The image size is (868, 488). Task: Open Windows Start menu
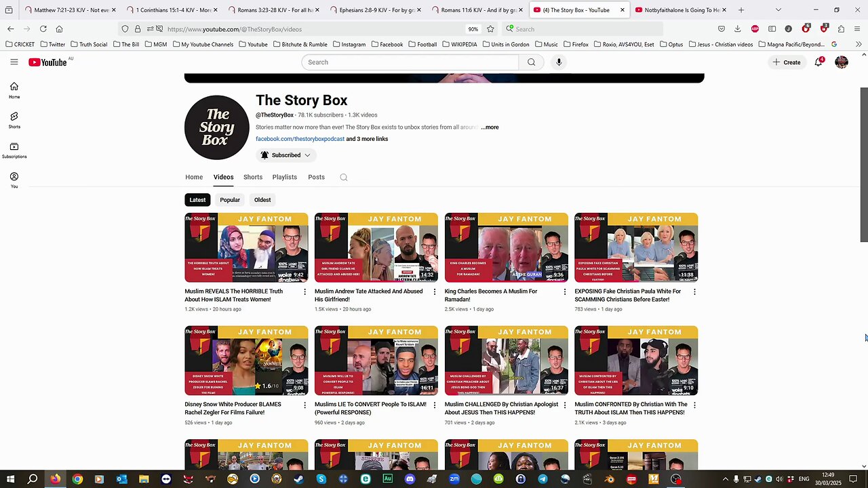[x=10, y=479]
